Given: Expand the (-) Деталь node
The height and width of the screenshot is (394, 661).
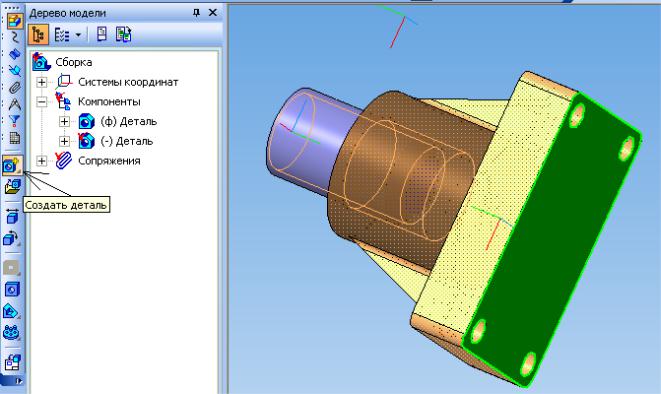Looking at the screenshot, I should [64, 141].
